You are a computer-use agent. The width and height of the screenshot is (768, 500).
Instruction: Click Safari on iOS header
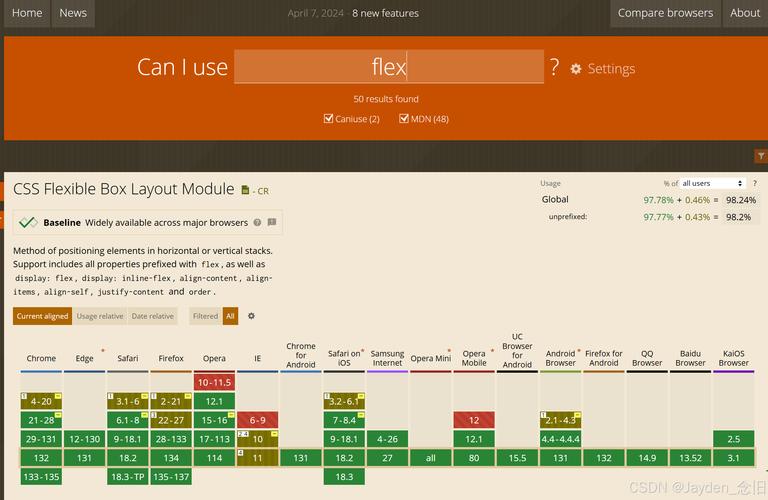click(344, 358)
